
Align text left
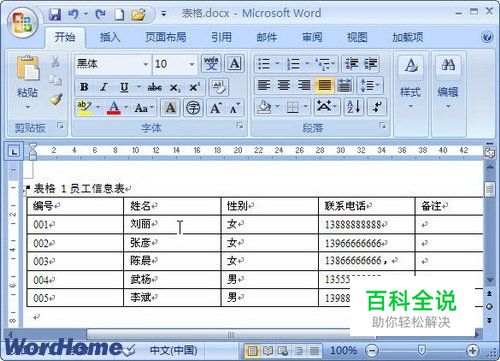tap(264, 85)
